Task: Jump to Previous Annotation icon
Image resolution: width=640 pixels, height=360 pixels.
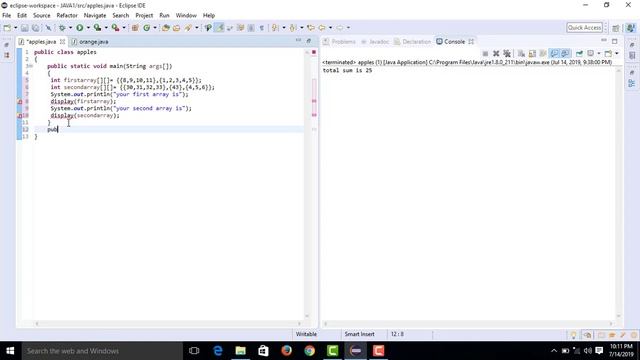Action: tap(293, 28)
